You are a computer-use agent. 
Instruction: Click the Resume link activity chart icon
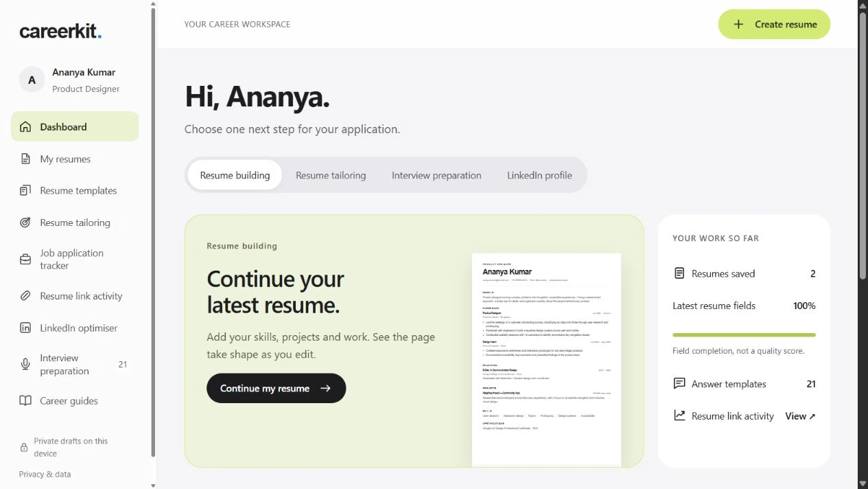pyautogui.click(x=679, y=416)
